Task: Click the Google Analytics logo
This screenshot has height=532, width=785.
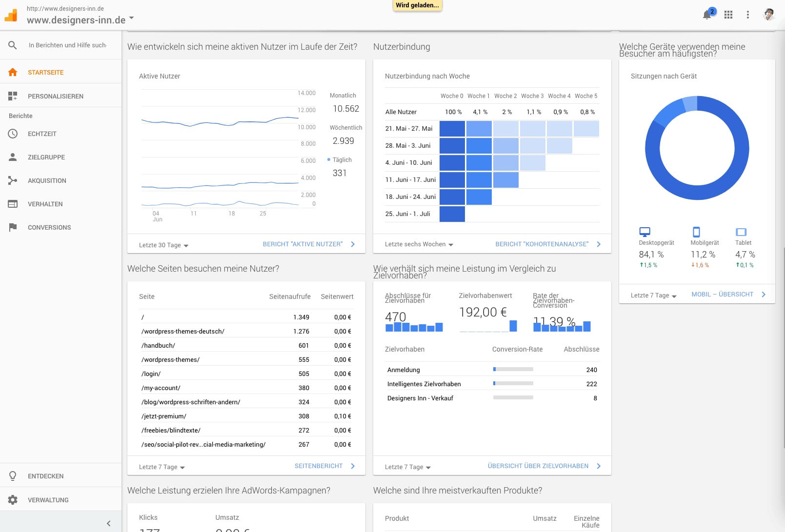Action: pyautogui.click(x=11, y=15)
